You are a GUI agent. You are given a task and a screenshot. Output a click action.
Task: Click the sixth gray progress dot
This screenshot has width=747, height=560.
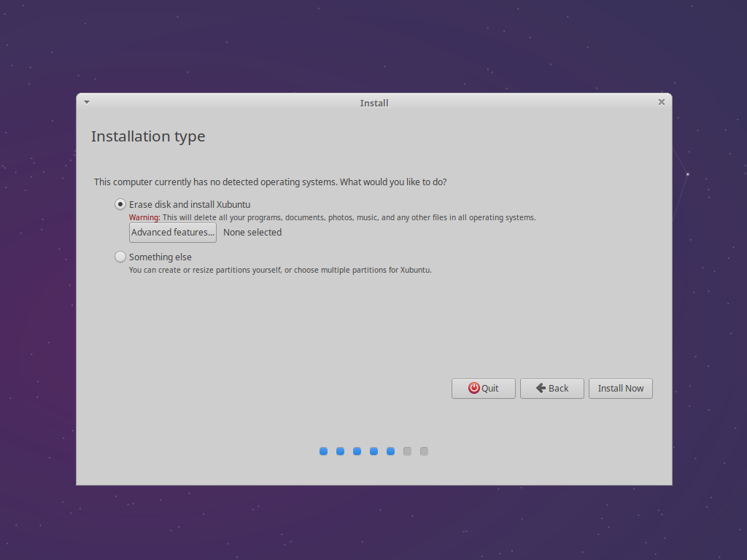coord(407,451)
